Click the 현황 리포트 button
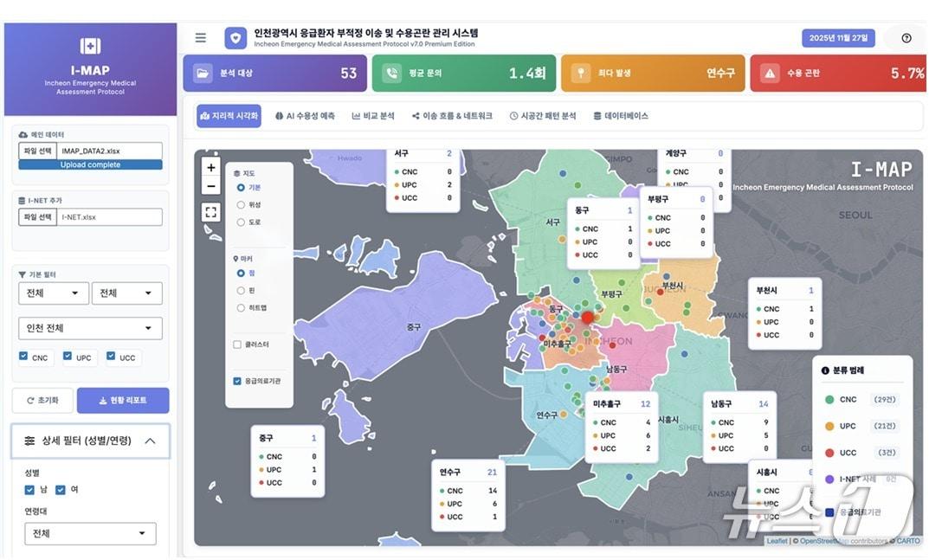This screenshot has width=929, height=560. (122, 400)
